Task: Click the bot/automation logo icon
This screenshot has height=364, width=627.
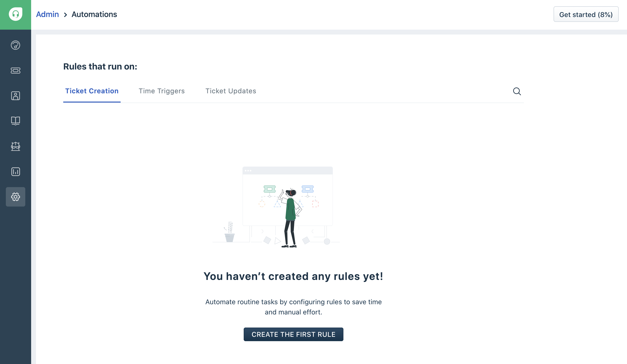Action: [x=15, y=146]
